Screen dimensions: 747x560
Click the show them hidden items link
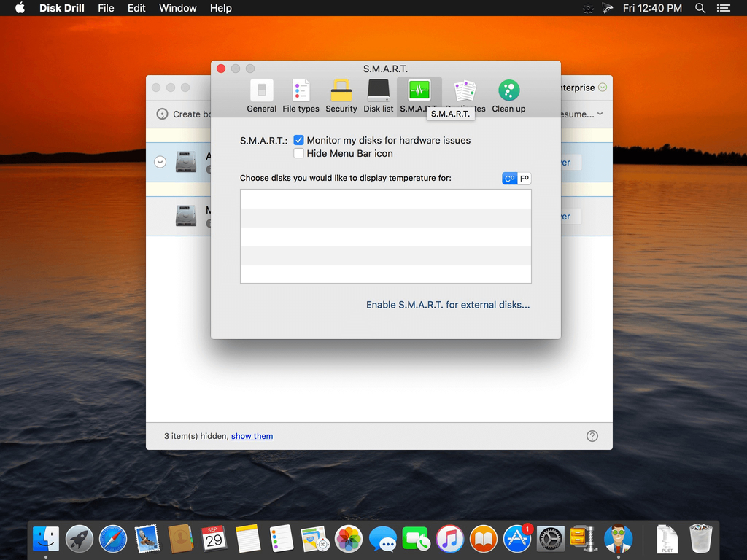pos(252,436)
